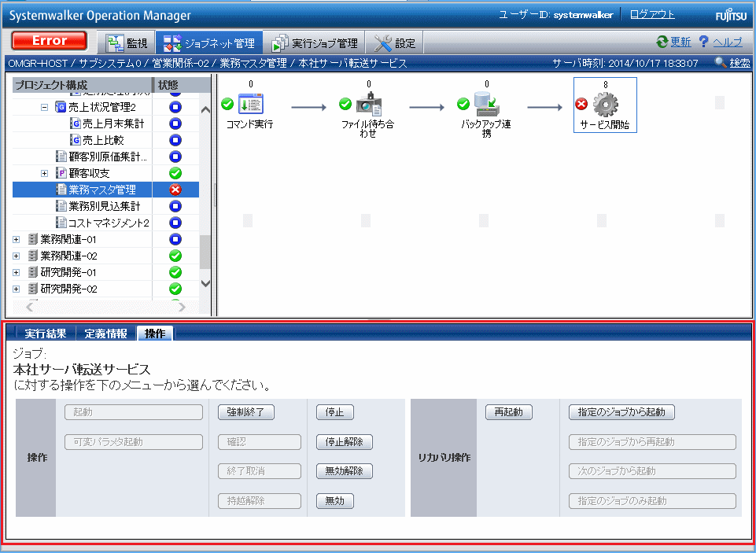Viewport: 756px width, 553px height.
Task: Click the green check beside コマンド実行
Action: coord(227,104)
